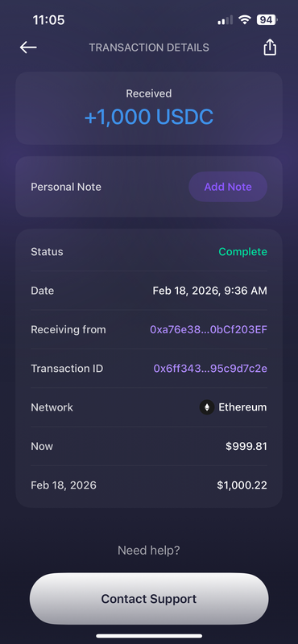This screenshot has width=298, height=644.
Task: Tap the cellular signal bars icon
Action: click(225, 19)
